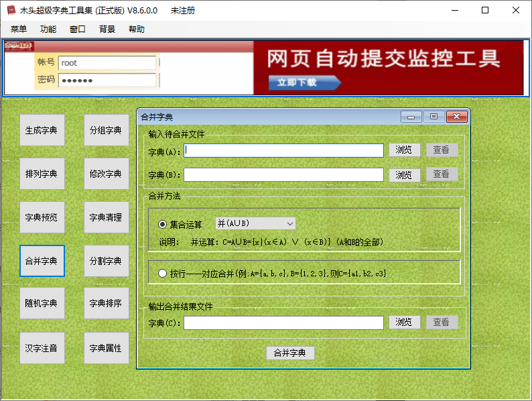The width and height of the screenshot is (532, 401).
Task: Open the 修改字典 tool
Action: click(x=106, y=174)
